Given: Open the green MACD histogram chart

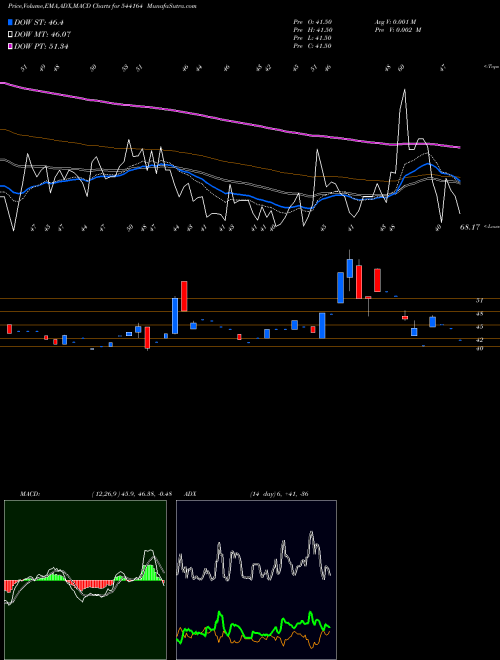Looking at the screenshot, I should (x=85, y=580).
